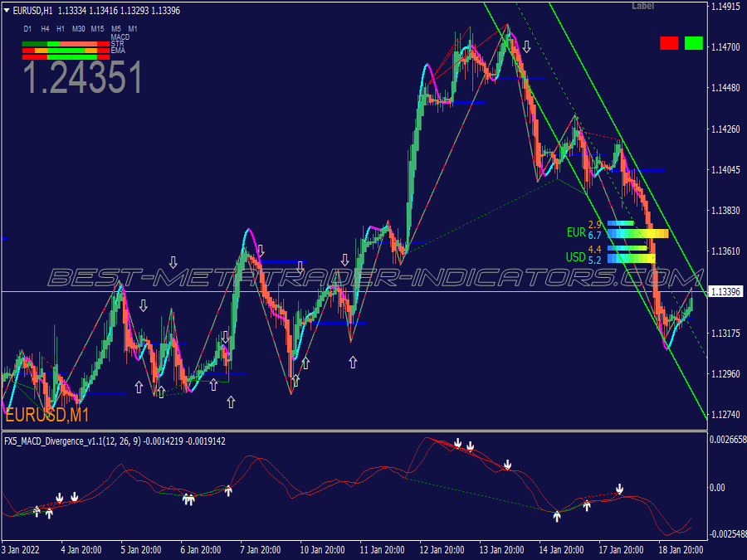Click the 1.12740 price scale label
747x560 pixels.
point(725,415)
